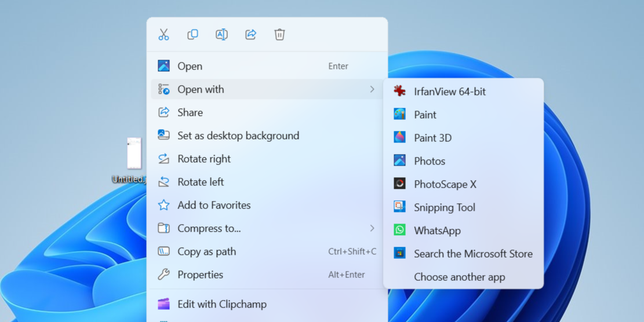Click the Copy icon in top row
The width and height of the screenshot is (644, 322).
192,34
